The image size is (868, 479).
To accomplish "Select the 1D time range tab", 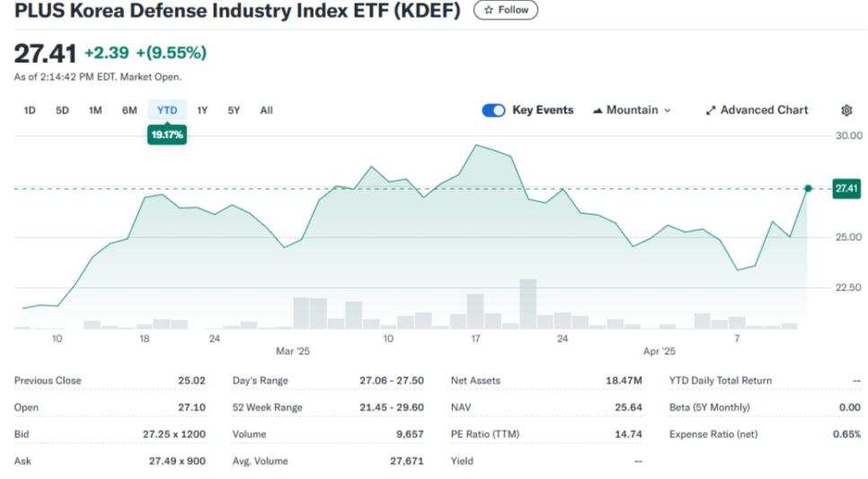I will coord(30,111).
